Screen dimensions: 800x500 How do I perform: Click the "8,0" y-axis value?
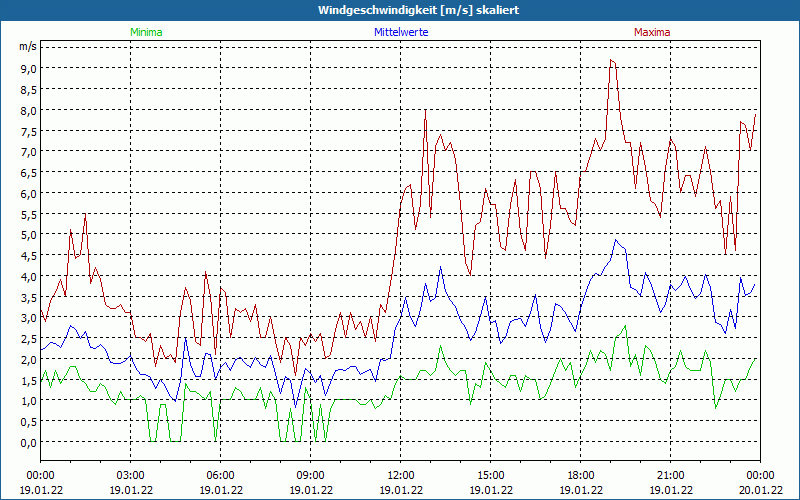click(29, 110)
